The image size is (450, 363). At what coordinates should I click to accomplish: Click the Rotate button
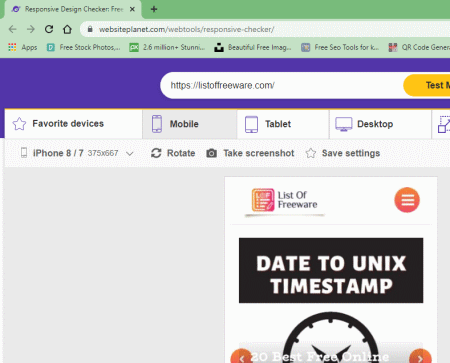coord(173,153)
